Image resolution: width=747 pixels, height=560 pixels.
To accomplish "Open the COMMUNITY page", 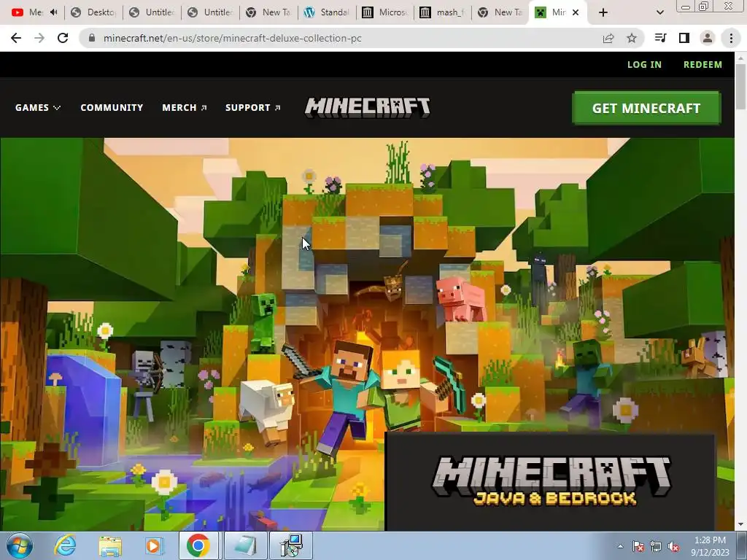I will tap(112, 108).
